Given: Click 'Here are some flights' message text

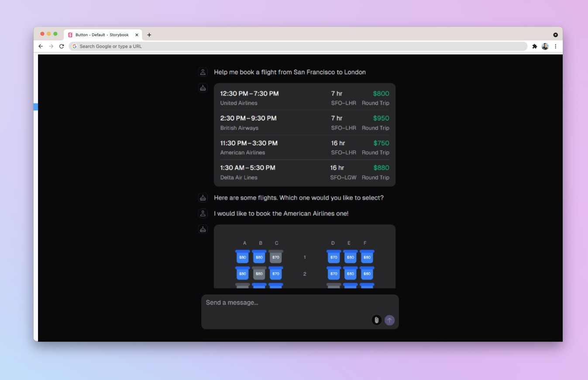Looking at the screenshot, I should point(299,198).
